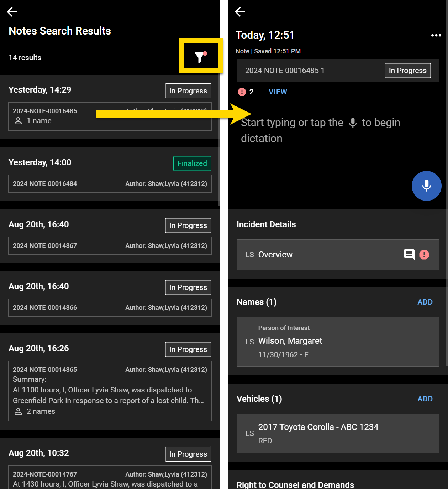Open the 2017 Toyota Corolla vehicle card
This screenshot has height=489, width=448.
click(x=337, y=433)
